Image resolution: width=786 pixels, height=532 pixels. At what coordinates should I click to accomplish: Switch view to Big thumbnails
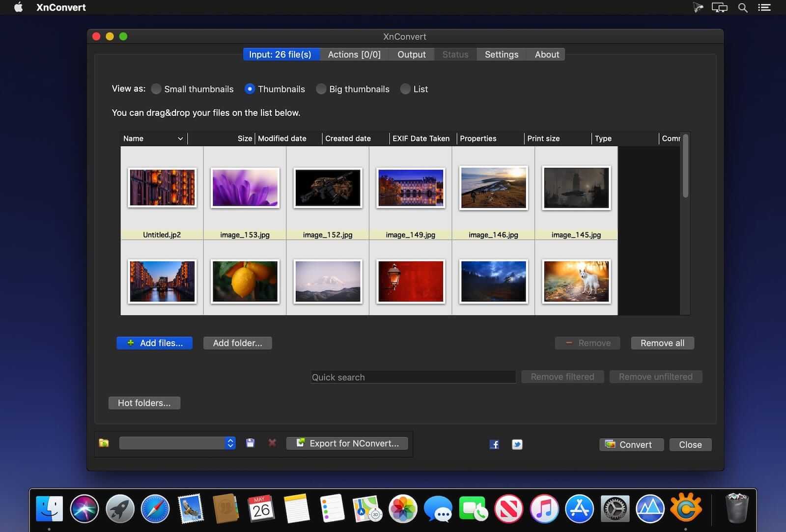[x=321, y=89]
